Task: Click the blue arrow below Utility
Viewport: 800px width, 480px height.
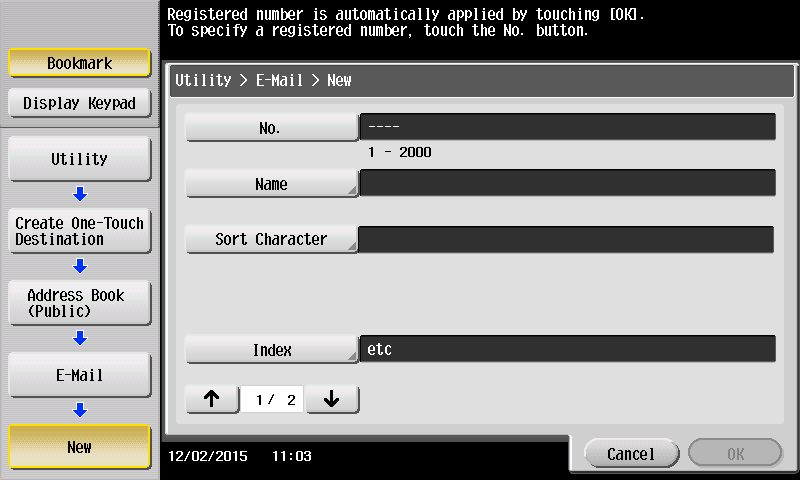Action: click(x=80, y=194)
